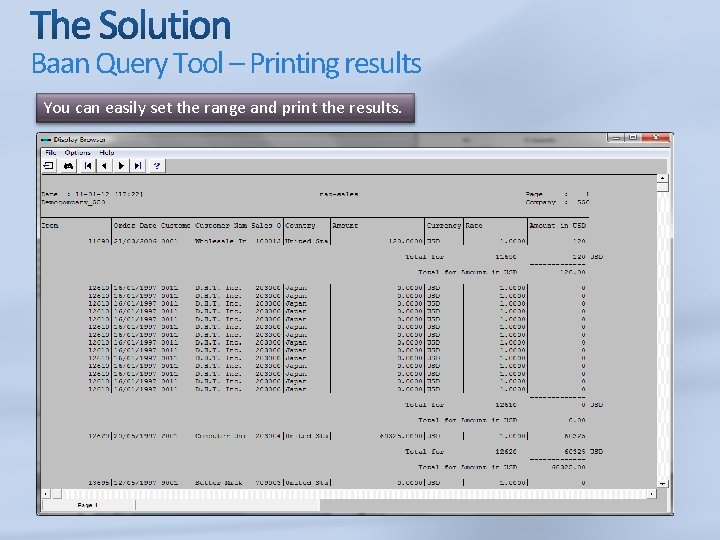
Task: Click the caption about setting the range
Action: [x=225, y=108]
